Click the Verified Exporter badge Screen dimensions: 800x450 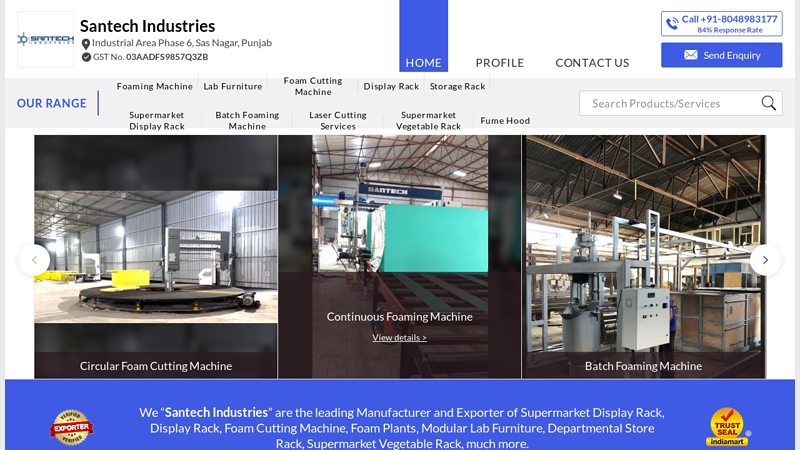coord(71,427)
